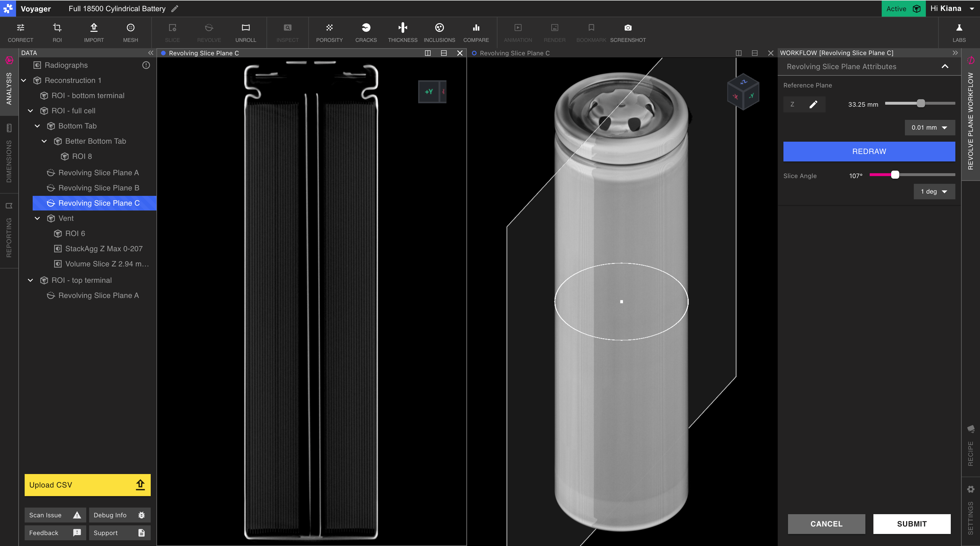Image resolution: width=980 pixels, height=546 pixels.
Task: Click the 3D orientation cube
Action: [x=743, y=91]
